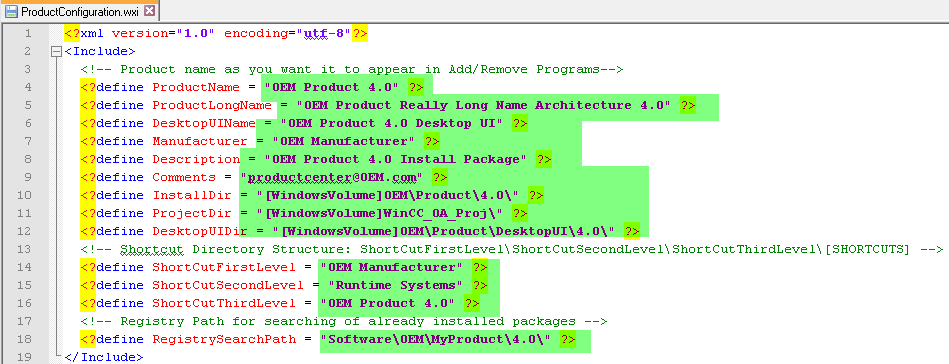Click the "[WindowsVolume]WinCC_OA_Proj\" value

pyautogui.click(x=380, y=213)
